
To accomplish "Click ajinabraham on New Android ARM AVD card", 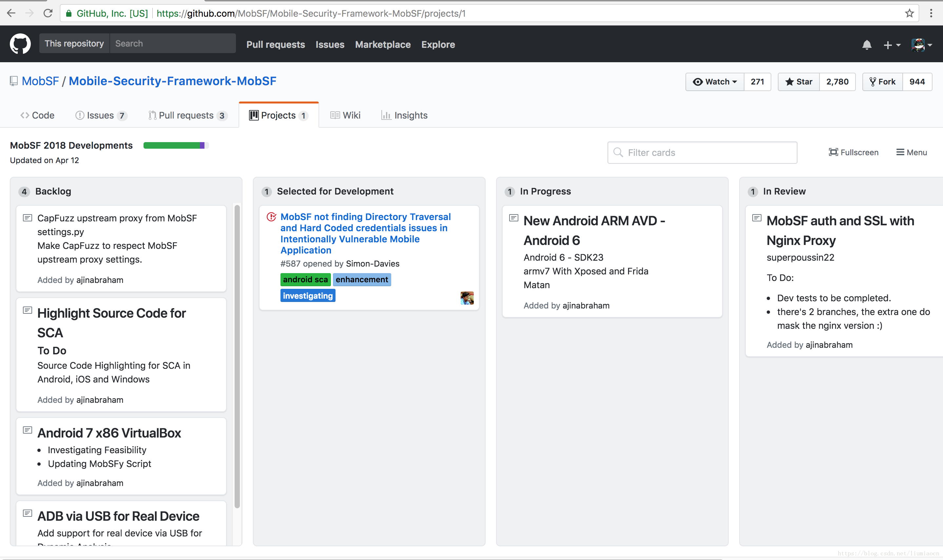I will coord(586,305).
